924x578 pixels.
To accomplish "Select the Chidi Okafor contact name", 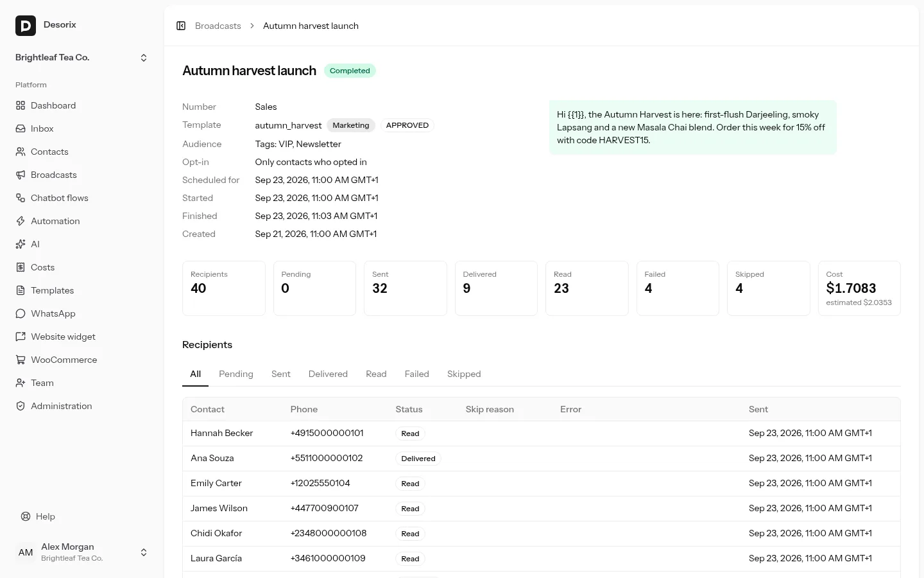I will 216,534.
